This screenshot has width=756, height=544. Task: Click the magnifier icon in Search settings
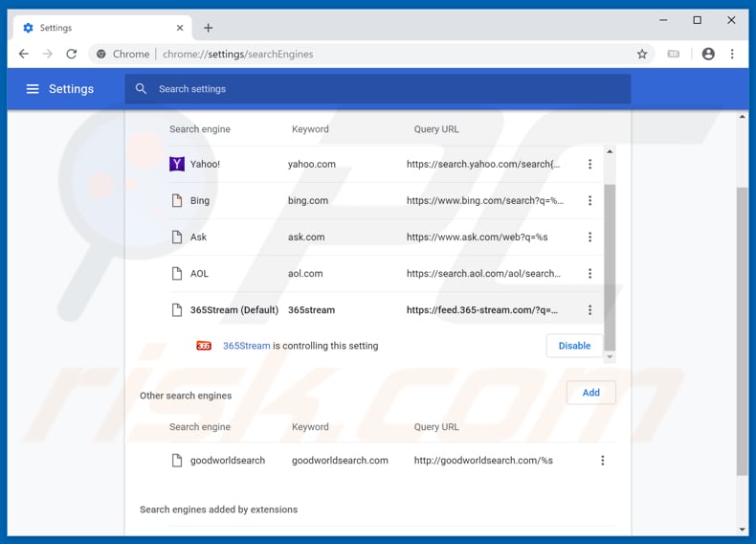point(141,89)
